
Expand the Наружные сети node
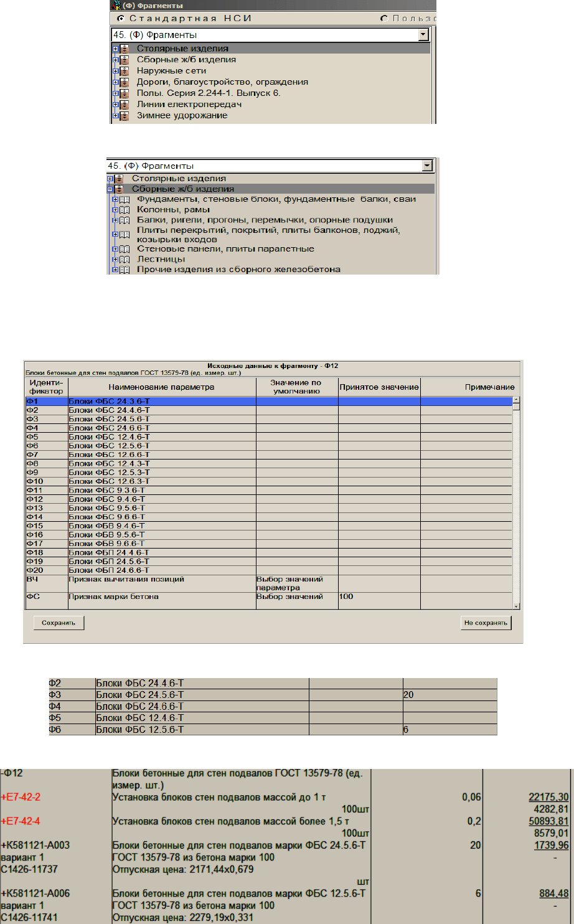tap(115, 71)
